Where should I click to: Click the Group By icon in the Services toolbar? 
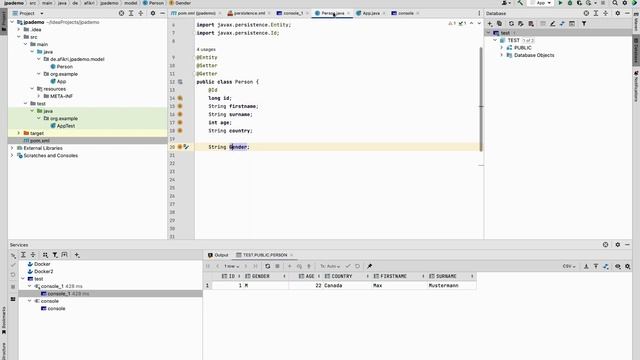[x=45, y=255]
